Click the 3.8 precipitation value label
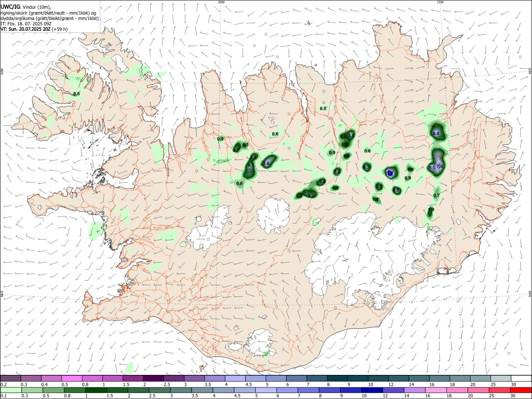The width and height of the screenshot is (532, 399). pyautogui.click(x=322, y=182)
